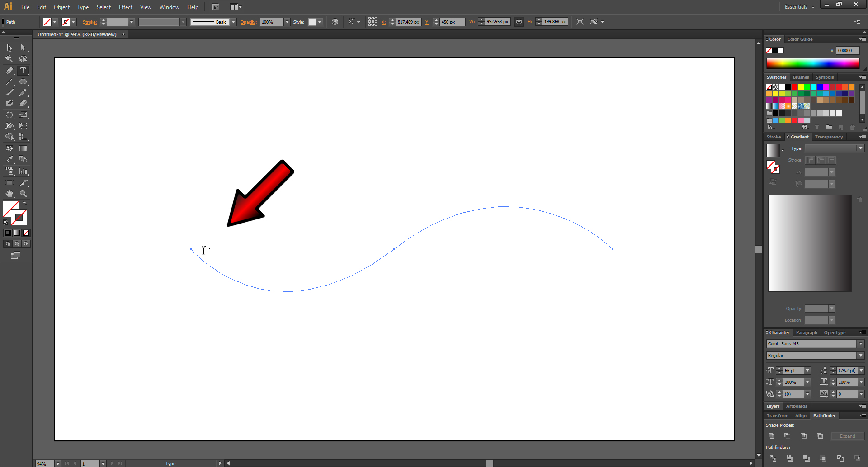Viewport: 868px width, 467px height.
Task: Pick the Magic Wand tool
Action: pos(9,59)
